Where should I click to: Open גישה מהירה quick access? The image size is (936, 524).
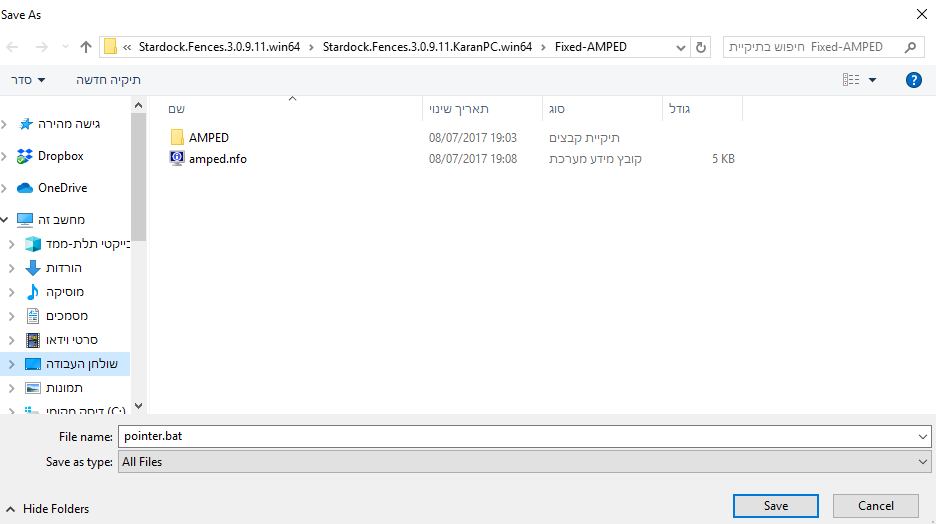[69, 124]
